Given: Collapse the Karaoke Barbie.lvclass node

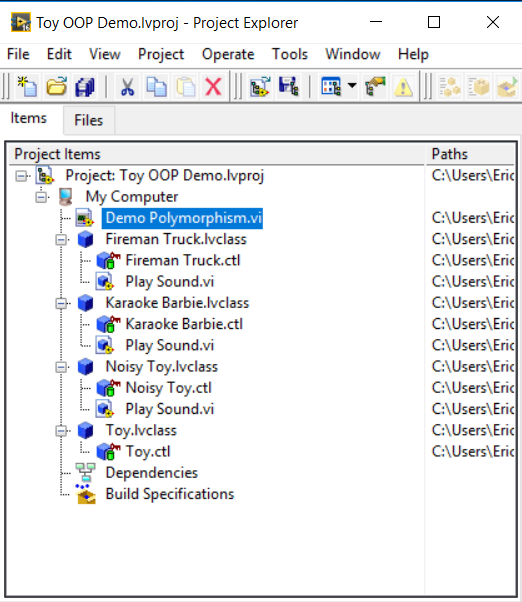Looking at the screenshot, I should click(x=61, y=304).
